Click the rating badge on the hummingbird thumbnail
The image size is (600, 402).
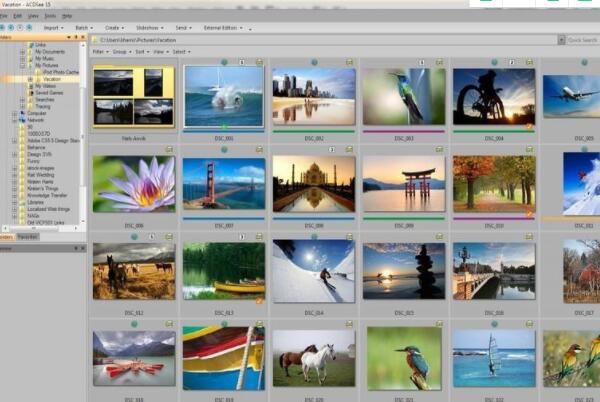coord(423,62)
